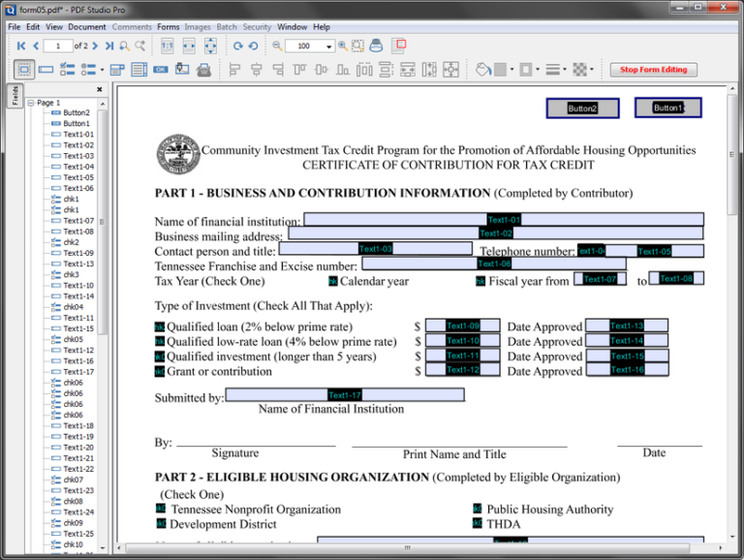Screen dimensions: 744x560
Task: Open the Forms menu
Action: click(x=168, y=27)
